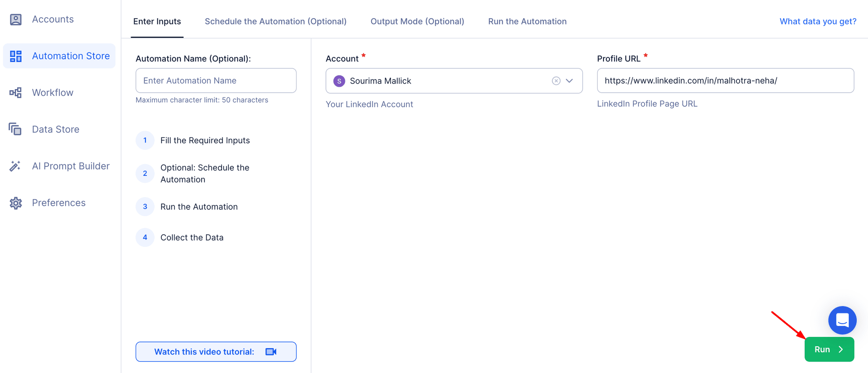Click 'Maximum character limit: 50 characters' hint
The image size is (868, 373).
(202, 100)
